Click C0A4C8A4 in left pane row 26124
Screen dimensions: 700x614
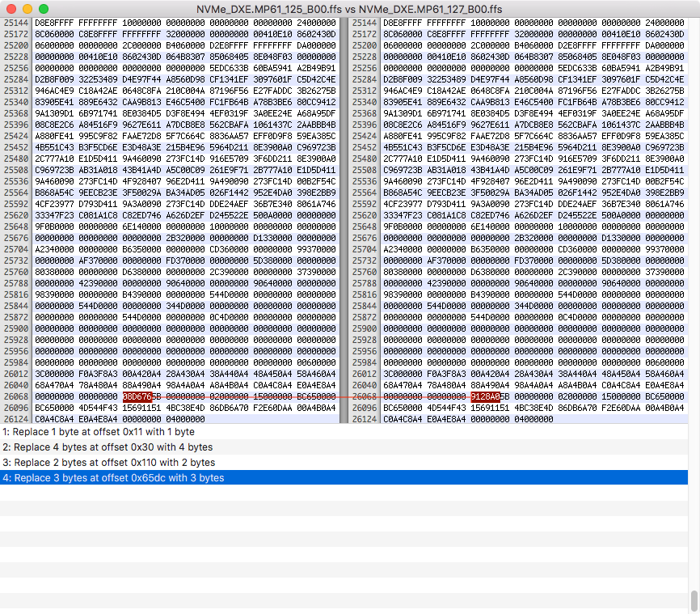coord(54,419)
